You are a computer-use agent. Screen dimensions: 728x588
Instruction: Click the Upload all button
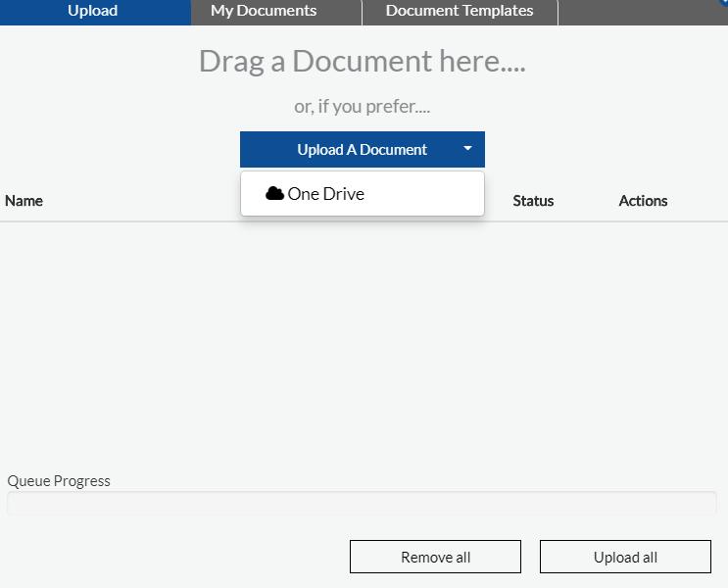[x=625, y=557]
